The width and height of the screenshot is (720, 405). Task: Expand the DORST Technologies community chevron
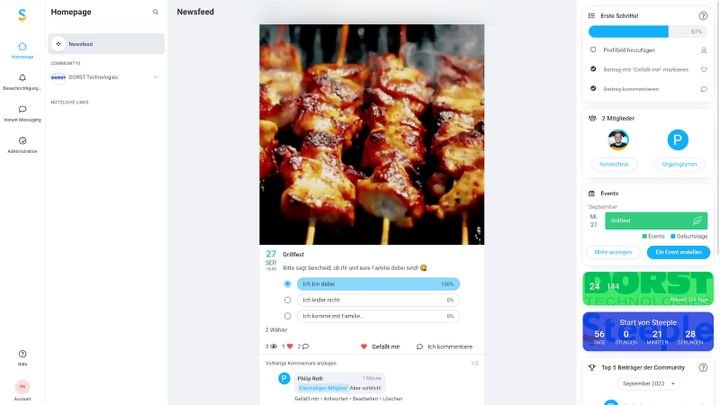155,77
